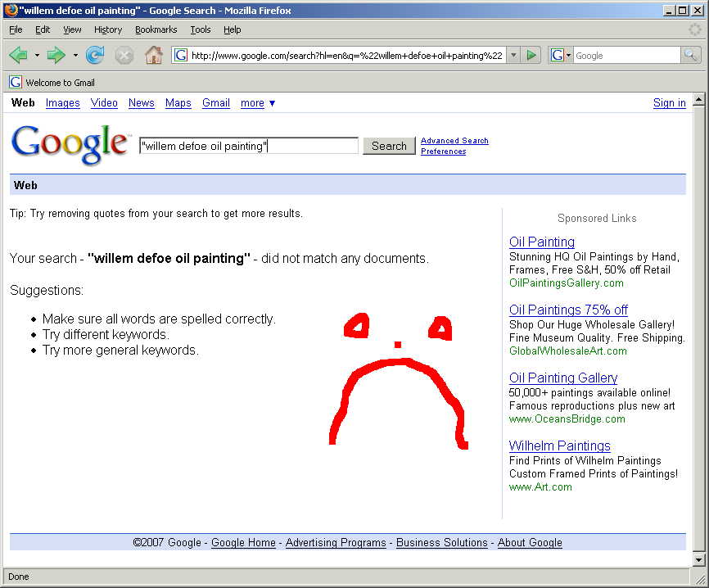
Task: Open the View menu
Action: (x=72, y=29)
